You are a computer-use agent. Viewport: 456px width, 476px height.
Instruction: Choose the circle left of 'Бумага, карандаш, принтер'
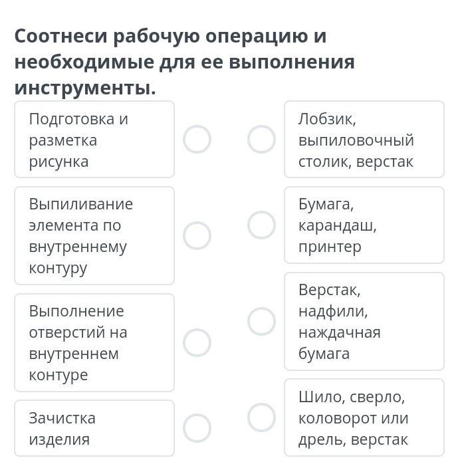tap(261, 225)
